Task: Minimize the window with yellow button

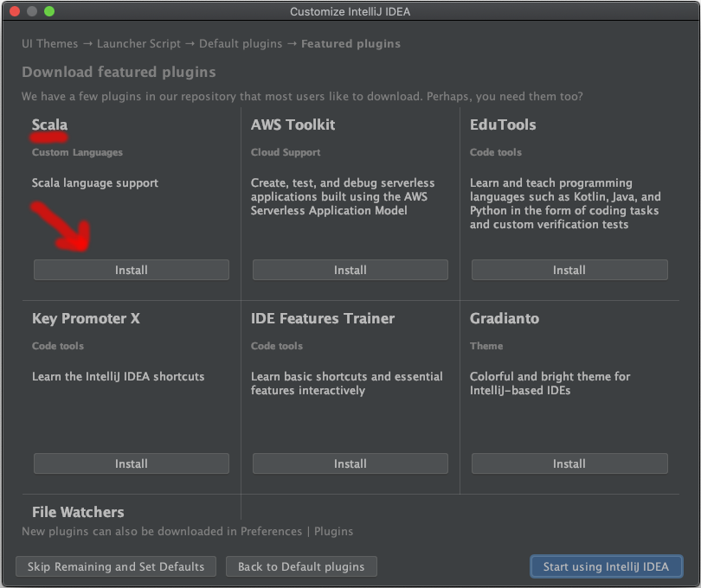Action: pyautogui.click(x=32, y=11)
